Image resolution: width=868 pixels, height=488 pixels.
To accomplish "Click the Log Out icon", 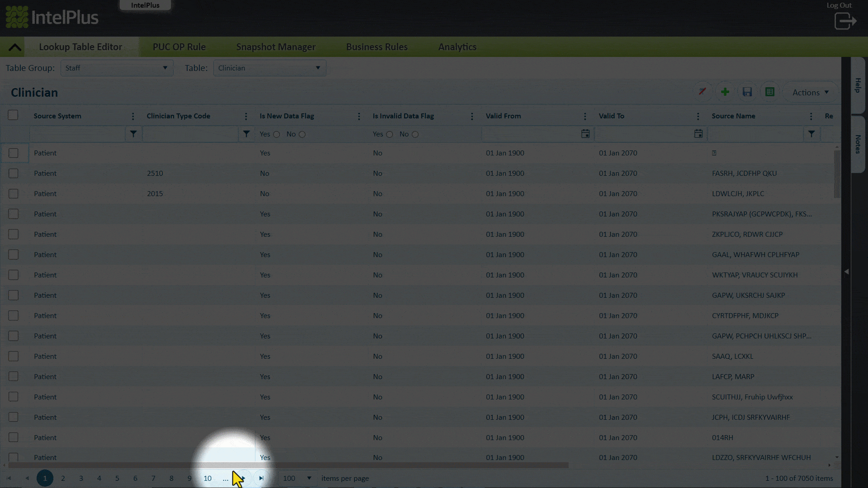I will (x=845, y=21).
